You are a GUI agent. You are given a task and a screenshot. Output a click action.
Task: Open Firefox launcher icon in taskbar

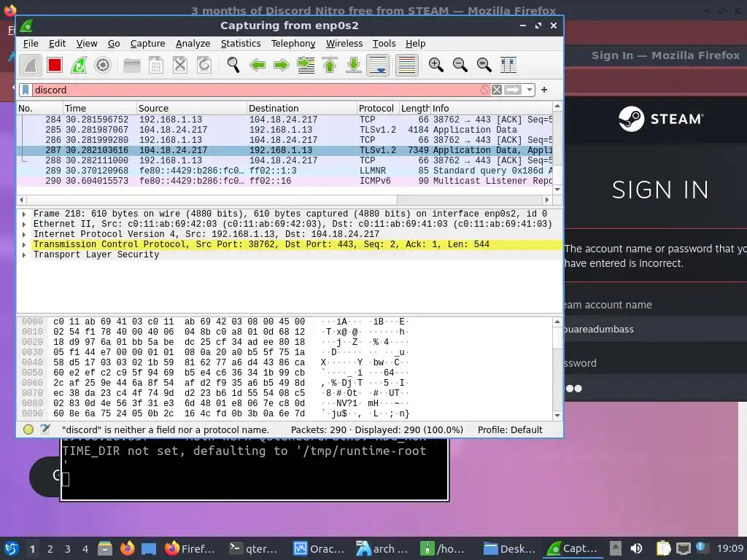[127, 548]
